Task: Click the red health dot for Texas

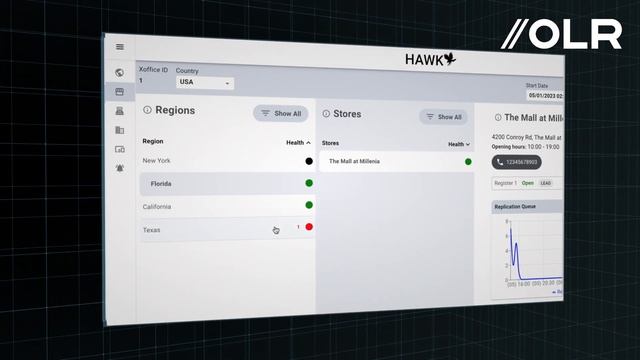Action: (309, 227)
